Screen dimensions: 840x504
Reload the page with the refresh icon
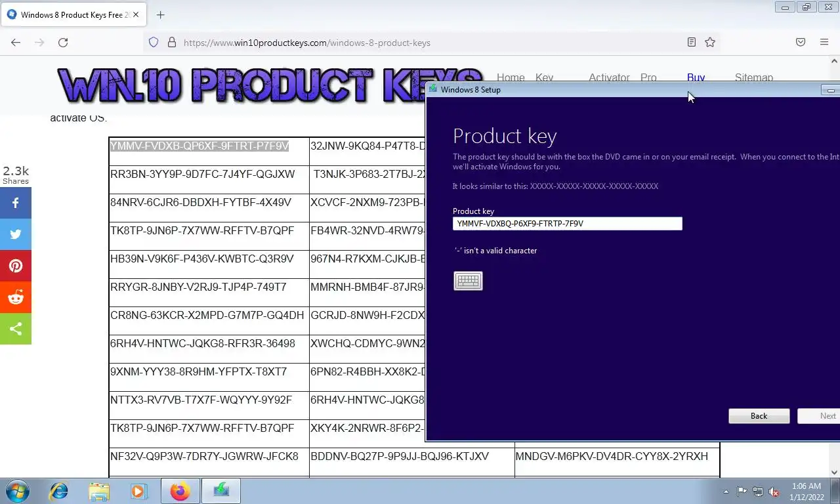(63, 42)
